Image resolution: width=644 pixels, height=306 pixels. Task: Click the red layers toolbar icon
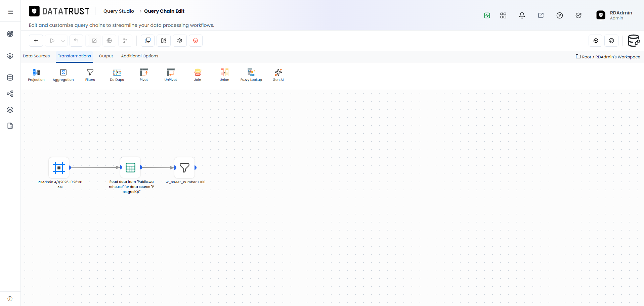coord(196,41)
